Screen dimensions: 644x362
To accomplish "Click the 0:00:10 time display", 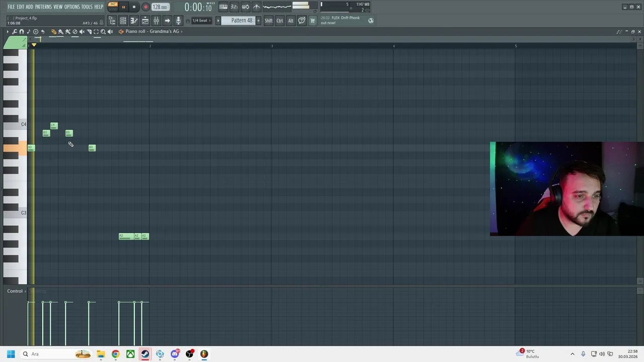I will pos(198,7).
